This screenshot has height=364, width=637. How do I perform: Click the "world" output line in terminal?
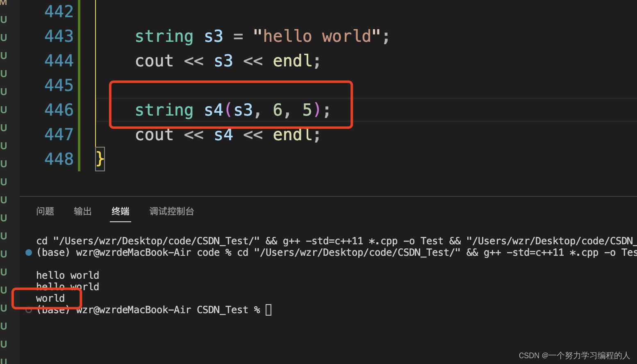[x=50, y=298]
